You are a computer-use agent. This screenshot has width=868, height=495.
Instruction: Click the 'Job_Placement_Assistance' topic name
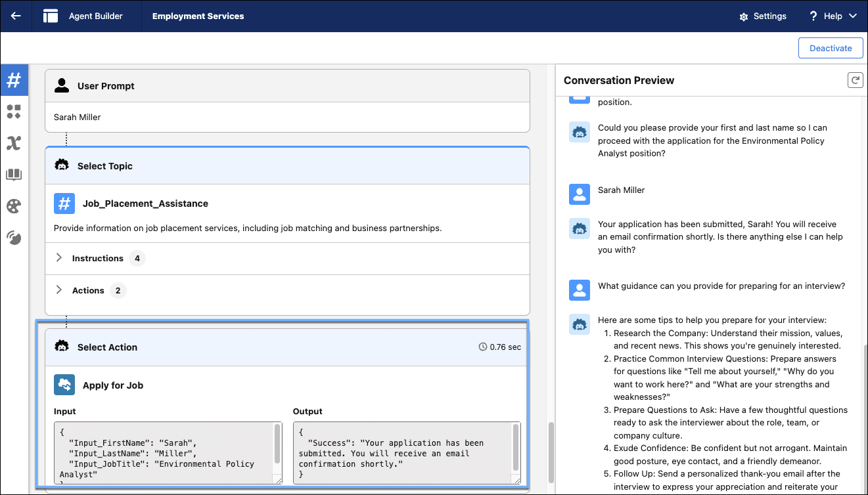tap(145, 204)
